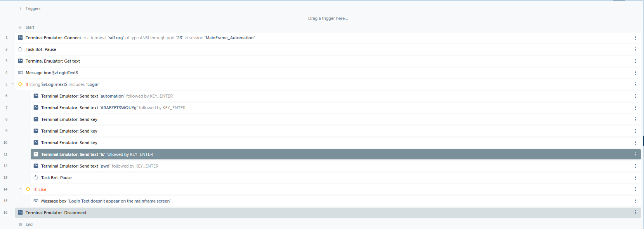Click the Terminal Emulator icon on the Get text row

click(21, 61)
